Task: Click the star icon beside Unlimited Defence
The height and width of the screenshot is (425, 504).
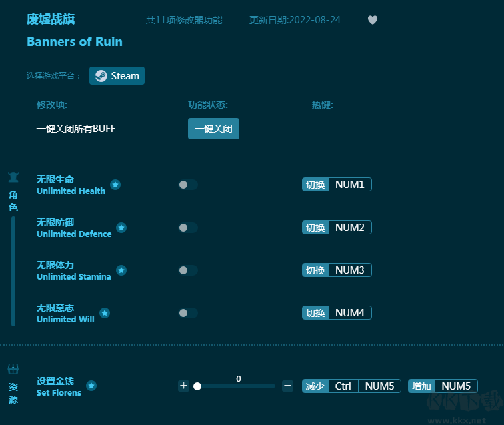Action: (x=121, y=228)
